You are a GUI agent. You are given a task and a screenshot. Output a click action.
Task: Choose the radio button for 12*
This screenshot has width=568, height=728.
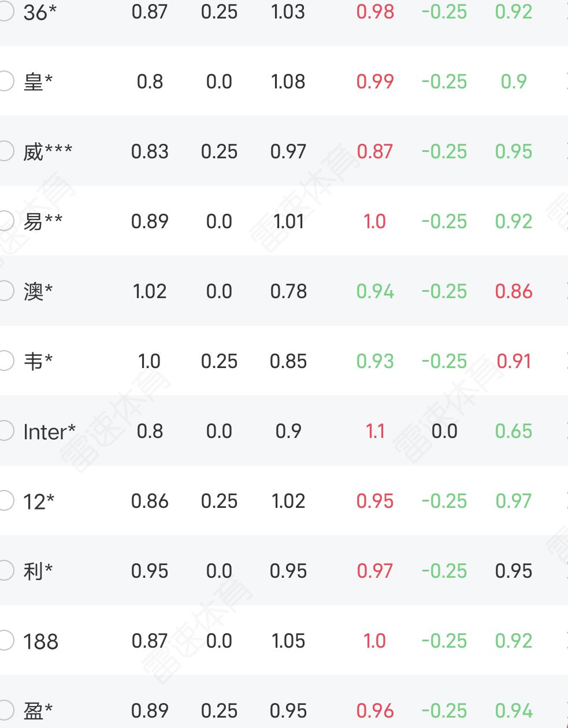point(5,501)
